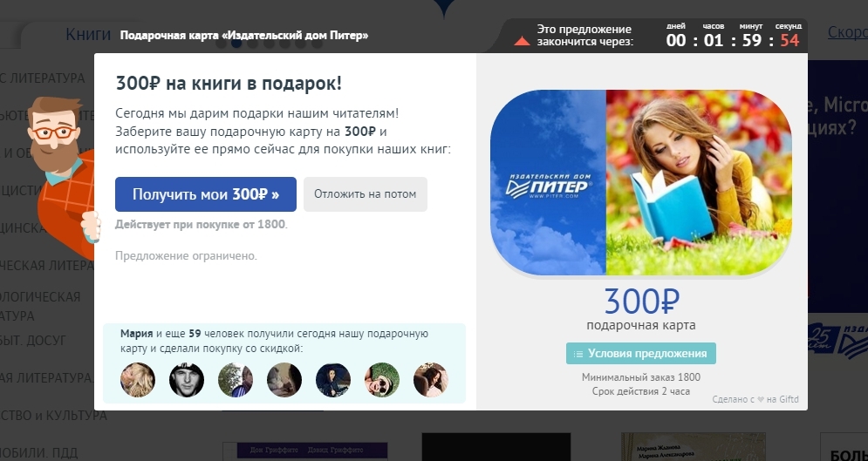Open last avatar with brunette woman

[x=431, y=380]
